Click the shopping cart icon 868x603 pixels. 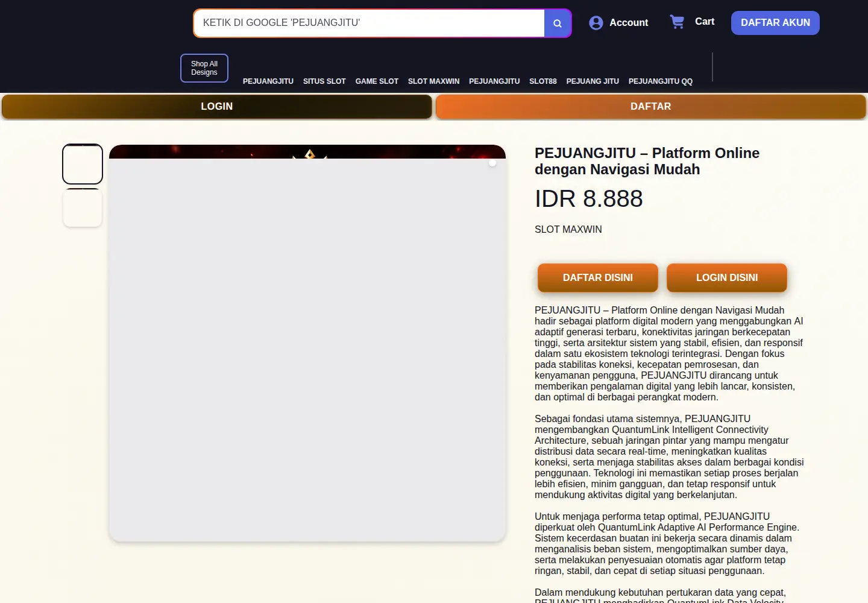[678, 22]
